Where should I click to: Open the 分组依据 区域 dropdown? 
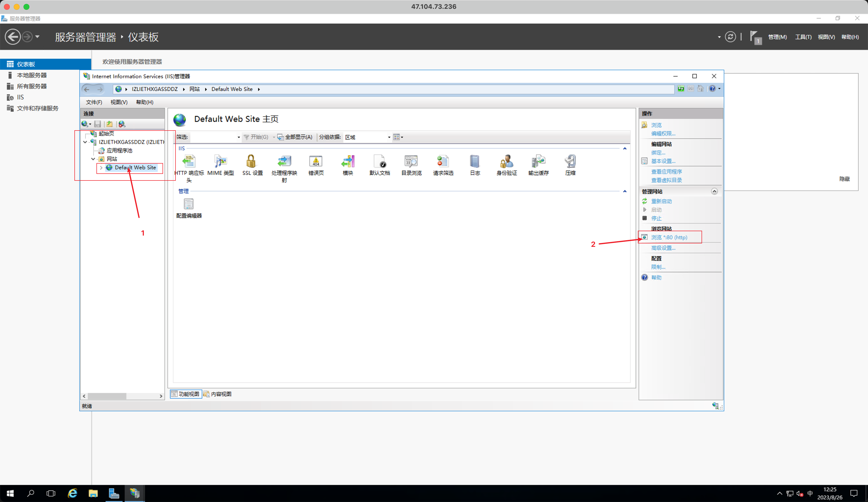(x=389, y=137)
